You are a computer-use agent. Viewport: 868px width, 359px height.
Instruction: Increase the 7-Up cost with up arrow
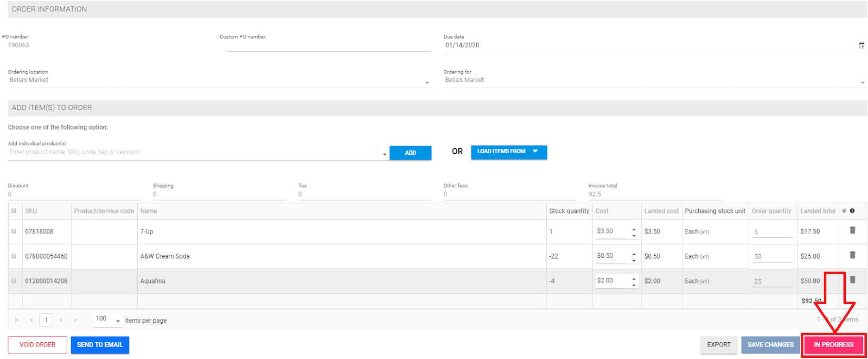click(634, 229)
